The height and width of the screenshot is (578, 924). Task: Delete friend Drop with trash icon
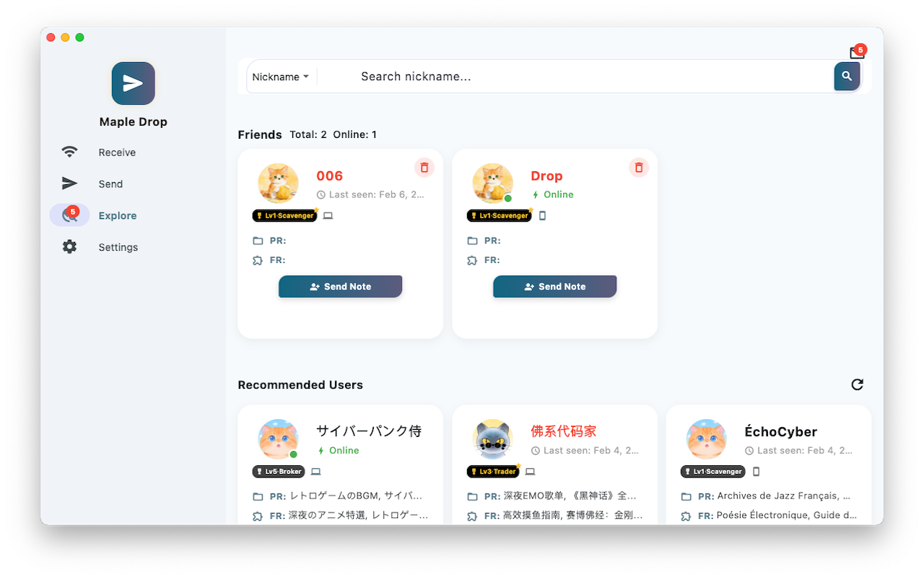point(639,168)
